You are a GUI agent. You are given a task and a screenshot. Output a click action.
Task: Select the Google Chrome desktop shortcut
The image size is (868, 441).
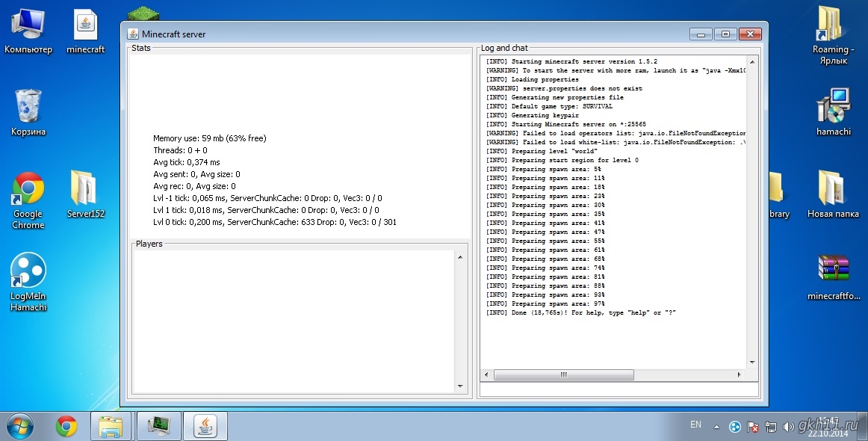click(x=28, y=200)
